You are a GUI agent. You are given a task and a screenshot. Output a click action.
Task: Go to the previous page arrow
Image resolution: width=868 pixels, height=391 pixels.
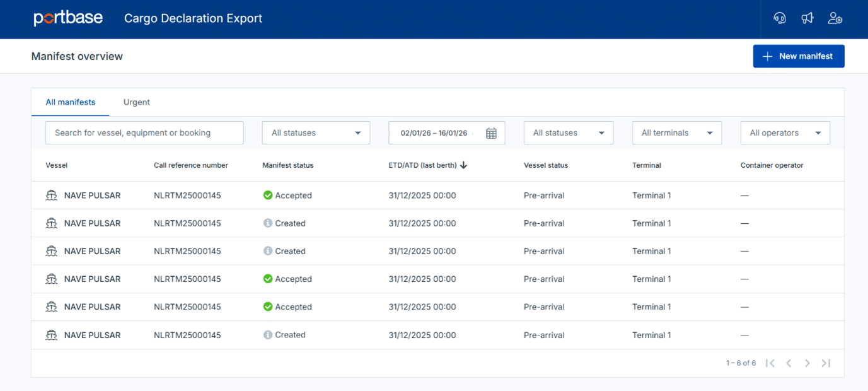tap(789, 363)
